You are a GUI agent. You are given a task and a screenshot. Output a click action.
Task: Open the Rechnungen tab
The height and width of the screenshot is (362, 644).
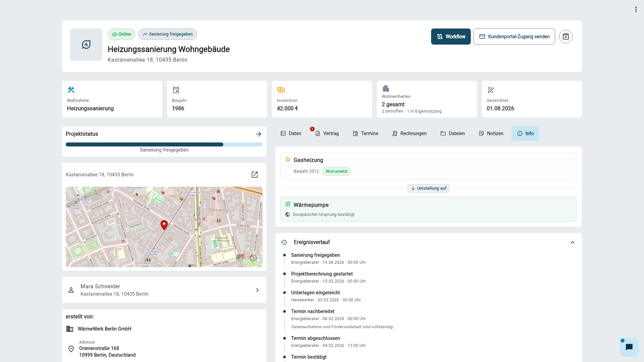(409, 133)
